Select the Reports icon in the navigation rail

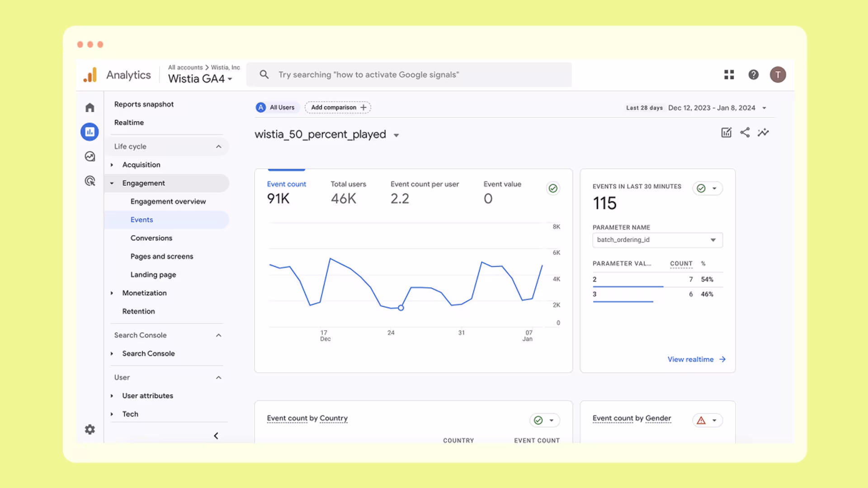90,132
